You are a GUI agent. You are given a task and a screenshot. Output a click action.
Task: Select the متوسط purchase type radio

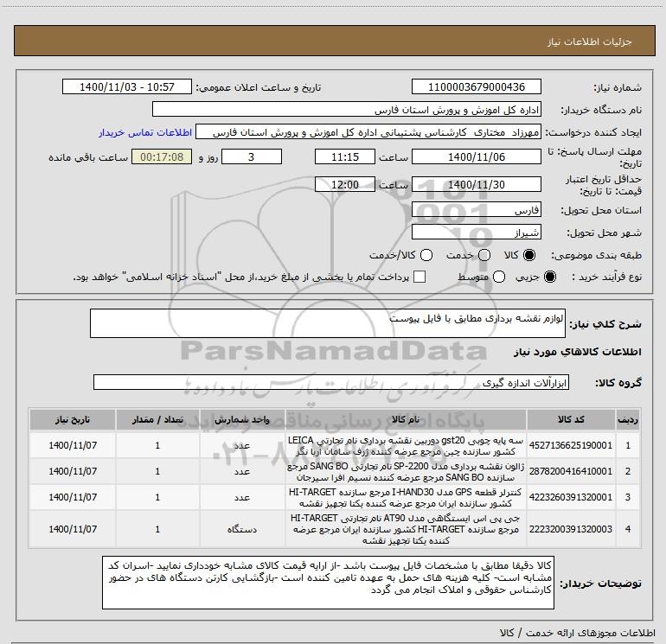click(499, 277)
